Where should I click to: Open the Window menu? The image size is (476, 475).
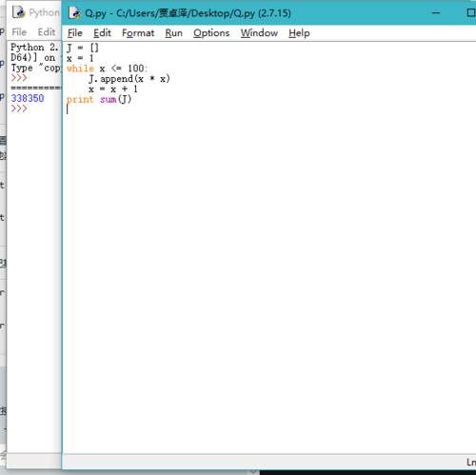tap(259, 33)
